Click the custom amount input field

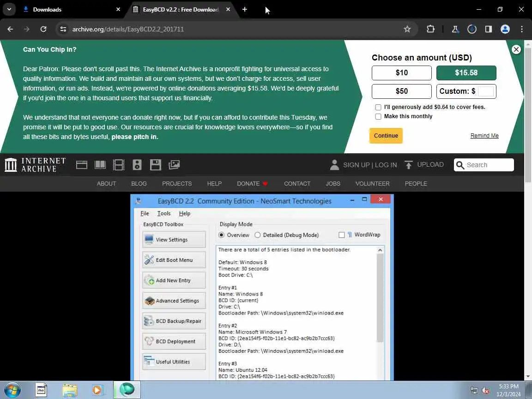point(485,91)
